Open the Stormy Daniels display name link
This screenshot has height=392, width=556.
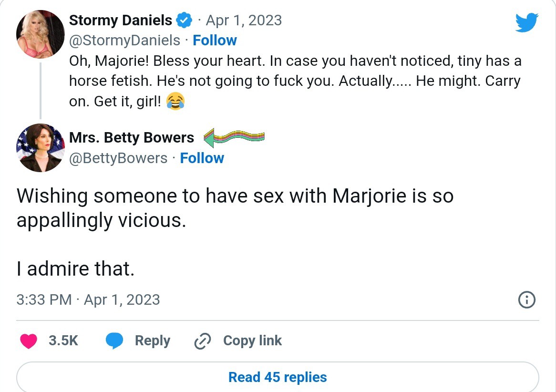[121, 21]
